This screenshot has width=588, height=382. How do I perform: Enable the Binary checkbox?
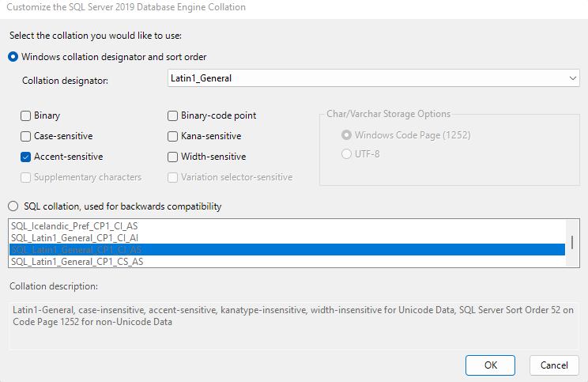(x=26, y=115)
